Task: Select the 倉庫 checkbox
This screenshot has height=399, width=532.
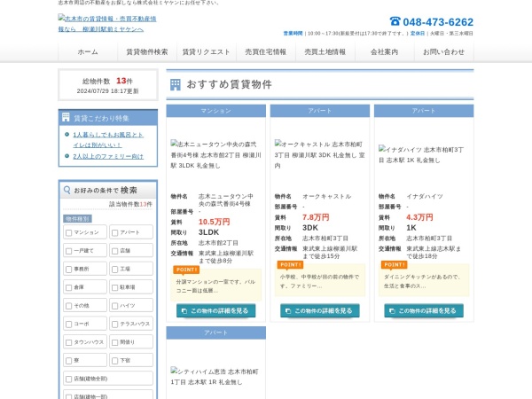Action: (x=69, y=287)
